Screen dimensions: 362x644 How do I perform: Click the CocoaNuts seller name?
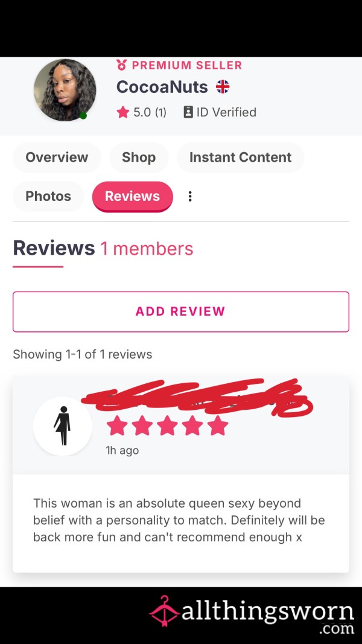tap(162, 87)
